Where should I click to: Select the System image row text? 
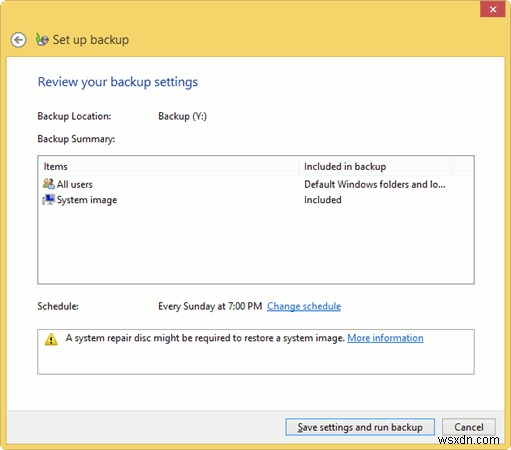[87, 200]
